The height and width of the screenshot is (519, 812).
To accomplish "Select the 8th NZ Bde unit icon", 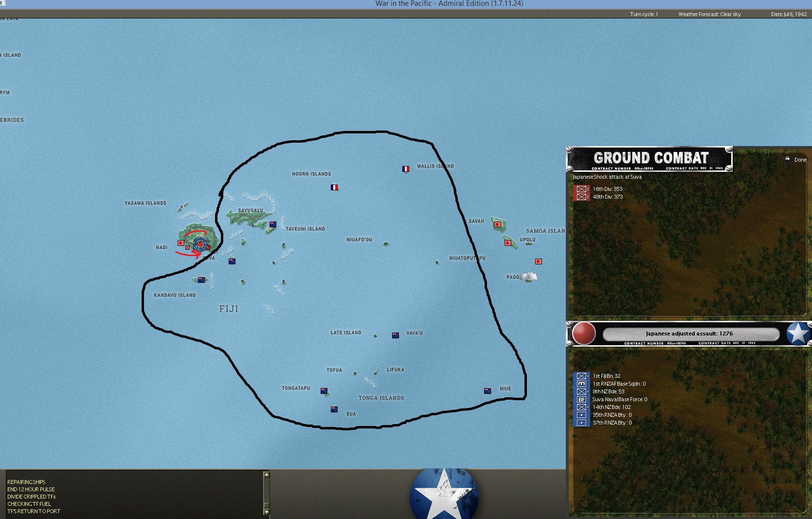I will click(x=581, y=391).
